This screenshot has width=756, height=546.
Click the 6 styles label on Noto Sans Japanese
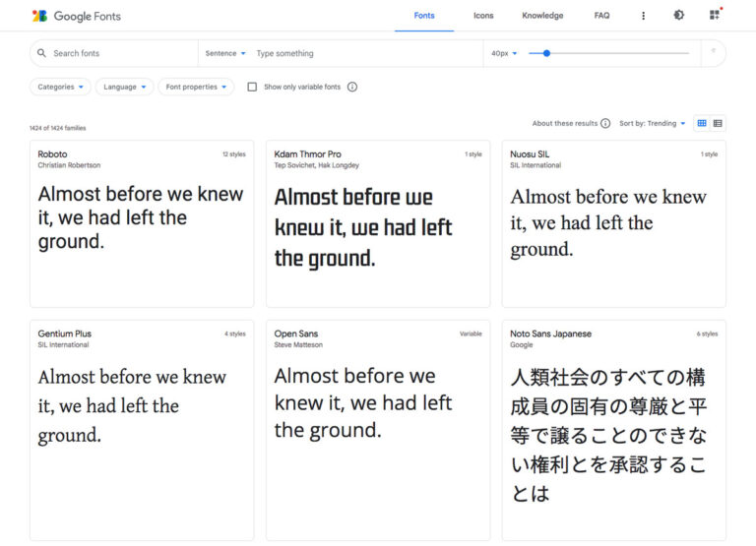[x=707, y=334]
